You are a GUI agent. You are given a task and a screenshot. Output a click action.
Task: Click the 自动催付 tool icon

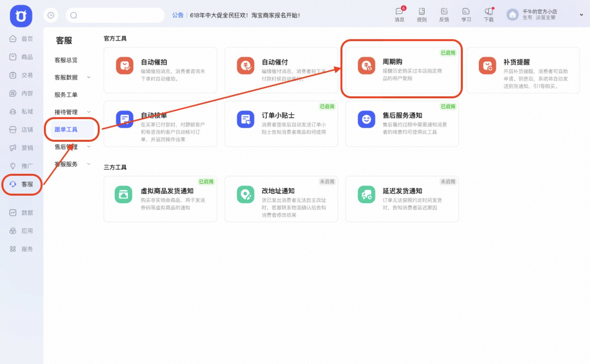245,66
